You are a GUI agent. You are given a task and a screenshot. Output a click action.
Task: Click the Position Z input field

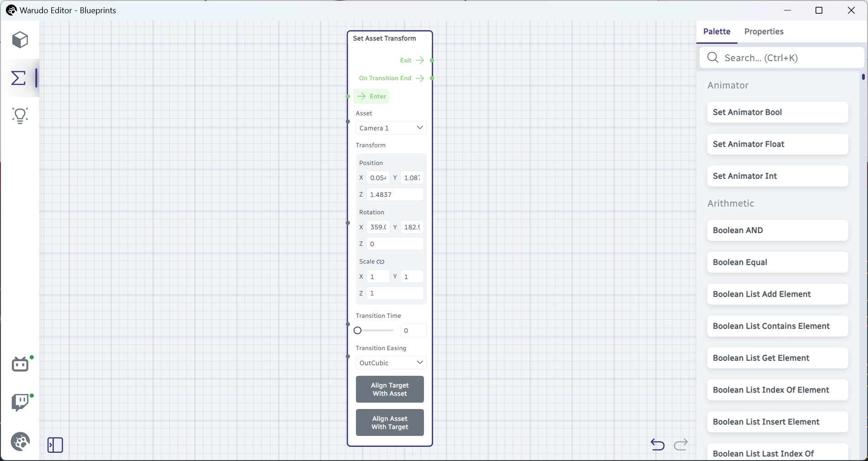tap(395, 194)
